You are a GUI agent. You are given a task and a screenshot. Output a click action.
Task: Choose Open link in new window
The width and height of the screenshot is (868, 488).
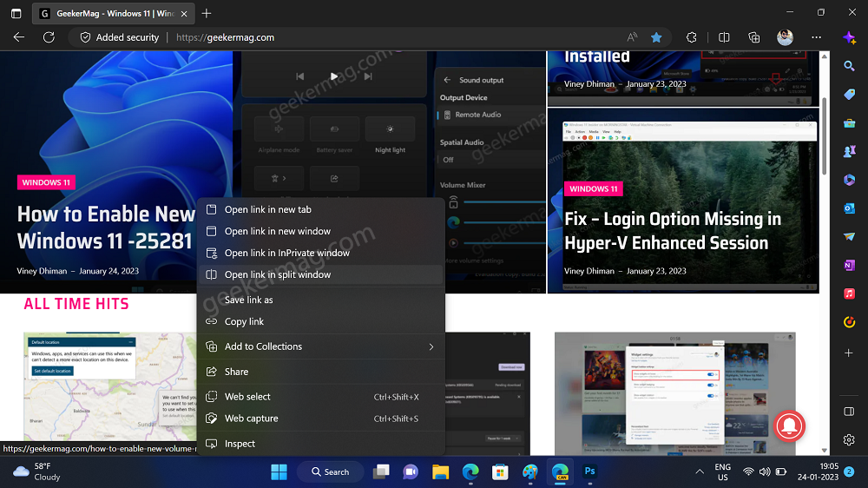tap(320, 231)
